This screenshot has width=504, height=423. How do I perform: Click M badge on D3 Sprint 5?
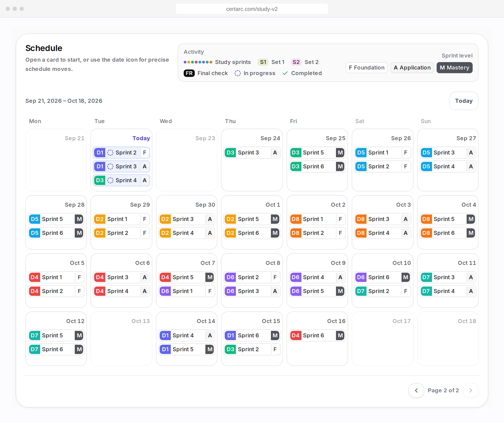340,153
